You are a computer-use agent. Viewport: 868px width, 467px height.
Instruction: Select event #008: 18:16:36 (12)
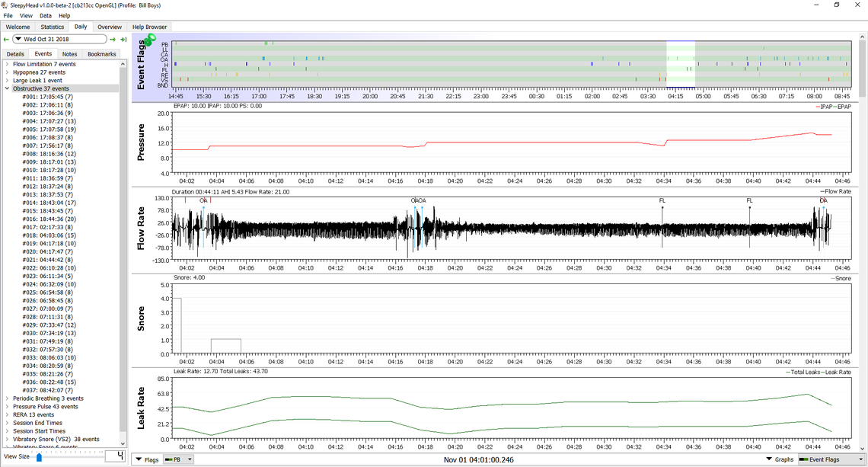pyautogui.click(x=49, y=154)
